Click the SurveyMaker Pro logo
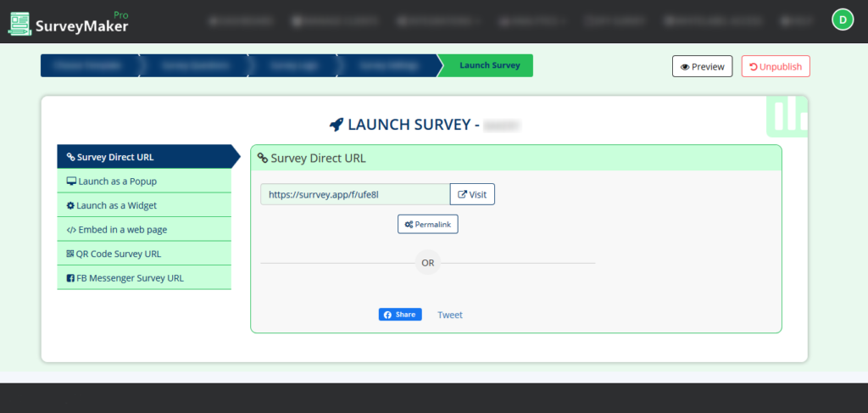Viewport: 868px width, 413px height. 70,23
